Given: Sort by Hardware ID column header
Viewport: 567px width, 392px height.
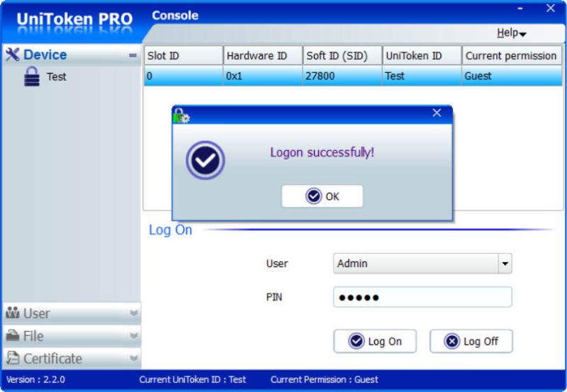Looking at the screenshot, I should click(x=263, y=55).
